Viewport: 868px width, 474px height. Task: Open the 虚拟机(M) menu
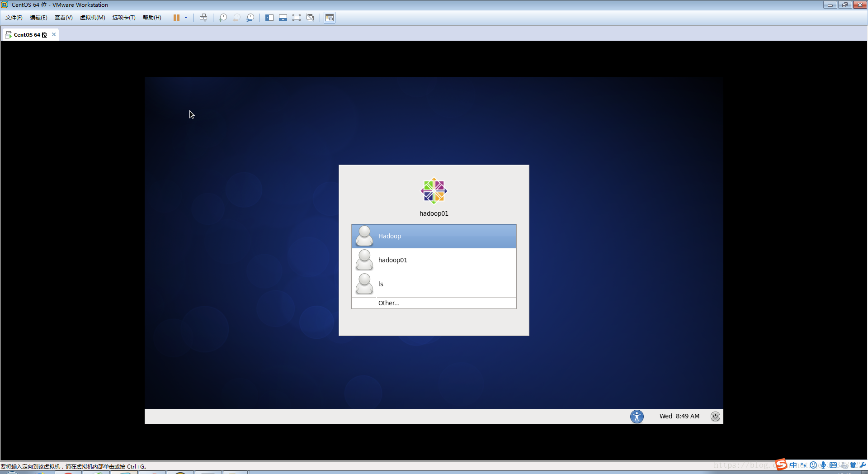click(93, 18)
